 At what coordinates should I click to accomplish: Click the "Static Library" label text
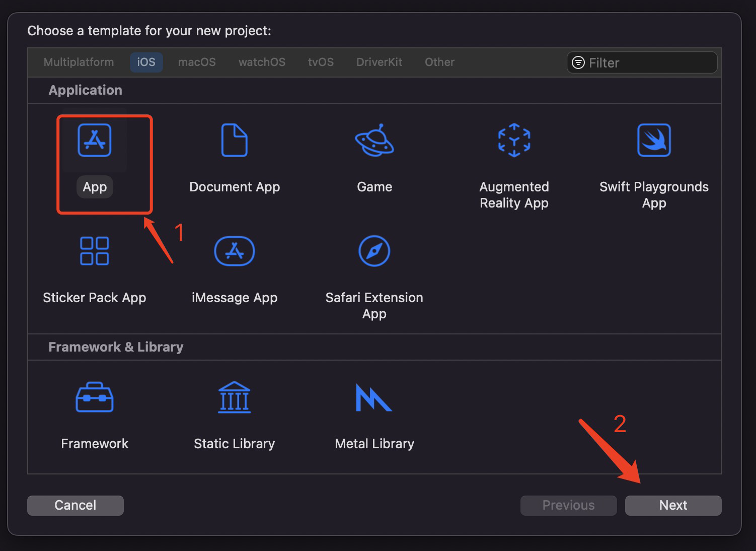pyautogui.click(x=235, y=444)
